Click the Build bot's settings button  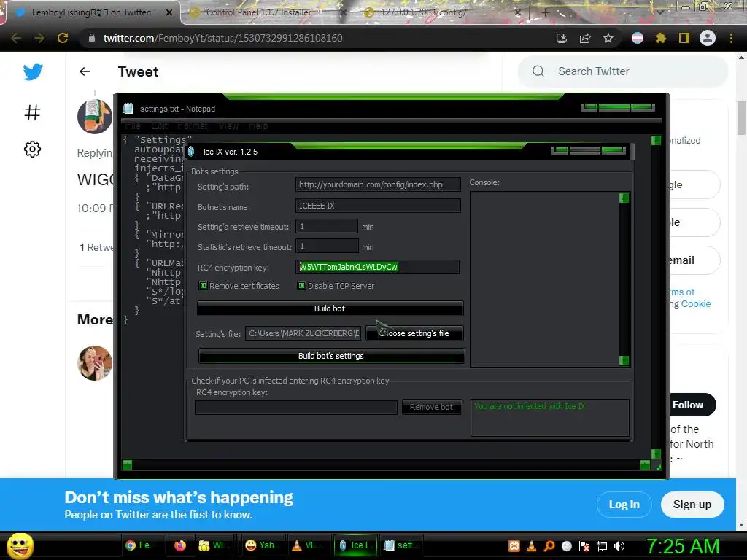[x=331, y=356]
